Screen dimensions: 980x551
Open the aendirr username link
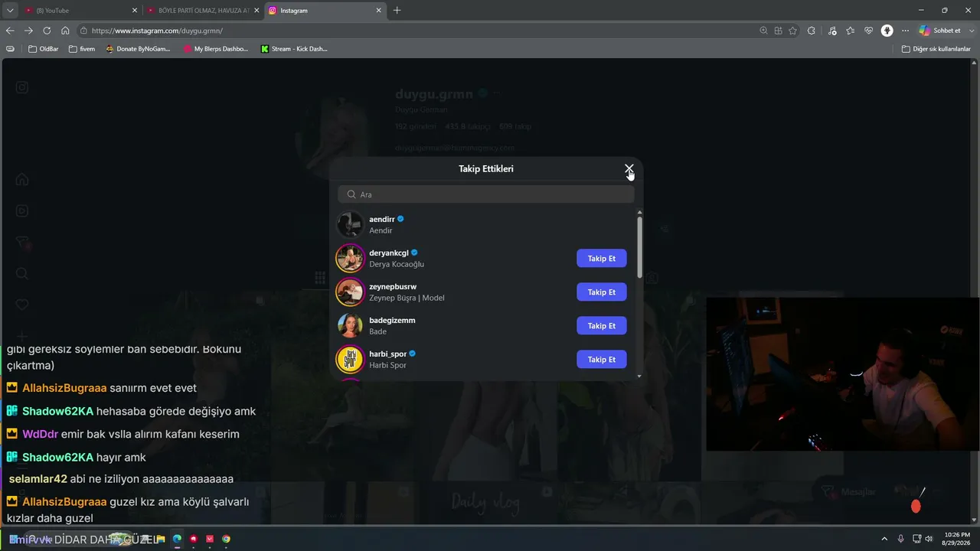click(x=382, y=219)
